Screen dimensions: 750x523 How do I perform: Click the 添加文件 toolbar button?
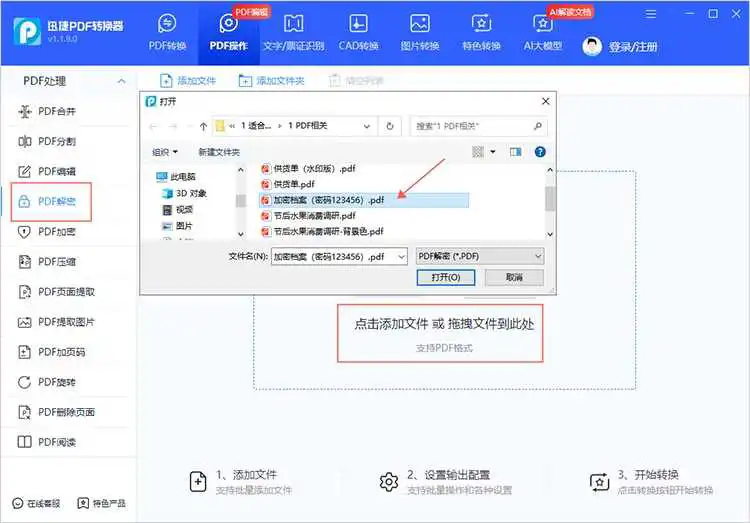(188, 80)
